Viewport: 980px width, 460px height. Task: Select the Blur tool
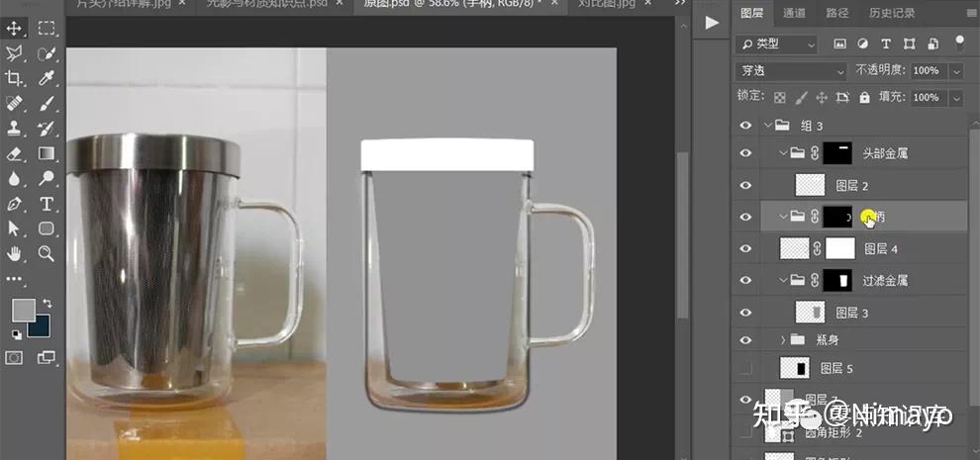14,179
